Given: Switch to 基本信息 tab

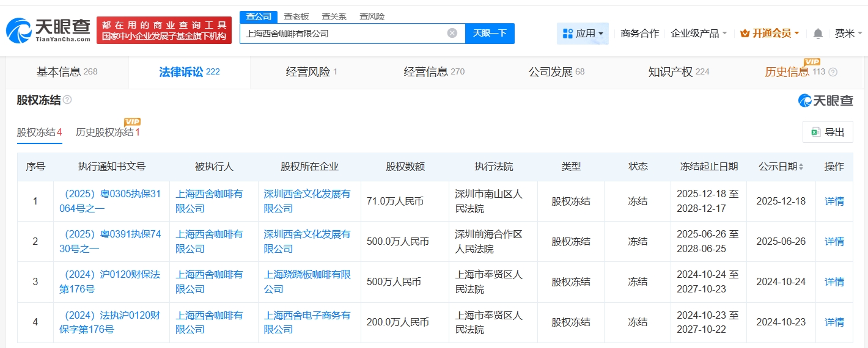Looking at the screenshot, I should [67, 72].
